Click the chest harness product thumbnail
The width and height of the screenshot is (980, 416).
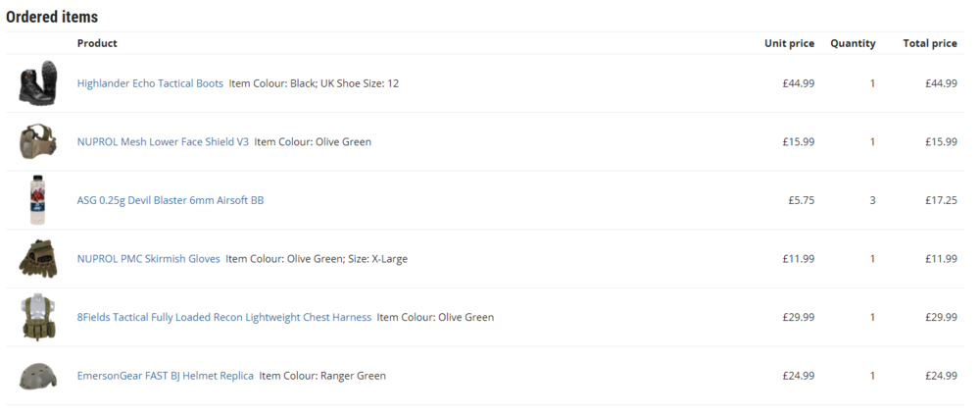pos(38,317)
